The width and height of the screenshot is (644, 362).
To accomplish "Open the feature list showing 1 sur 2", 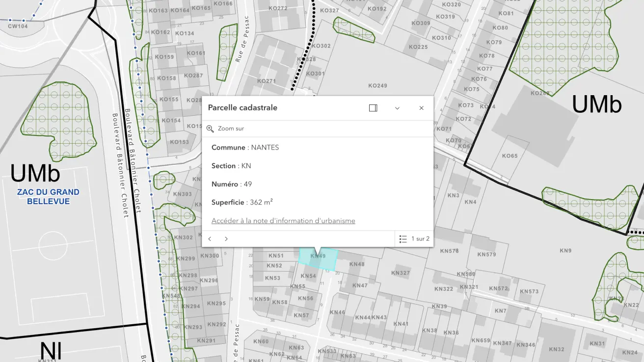I will tap(414, 239).
